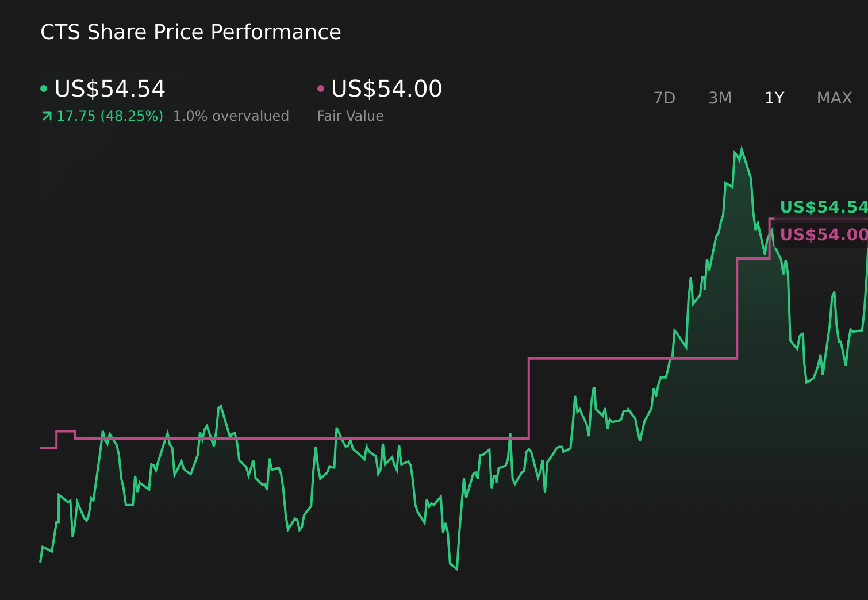The width and height of the screenshot is (868, 600).
Task: Click the green share price legend dot
Action: coord(44,88)
